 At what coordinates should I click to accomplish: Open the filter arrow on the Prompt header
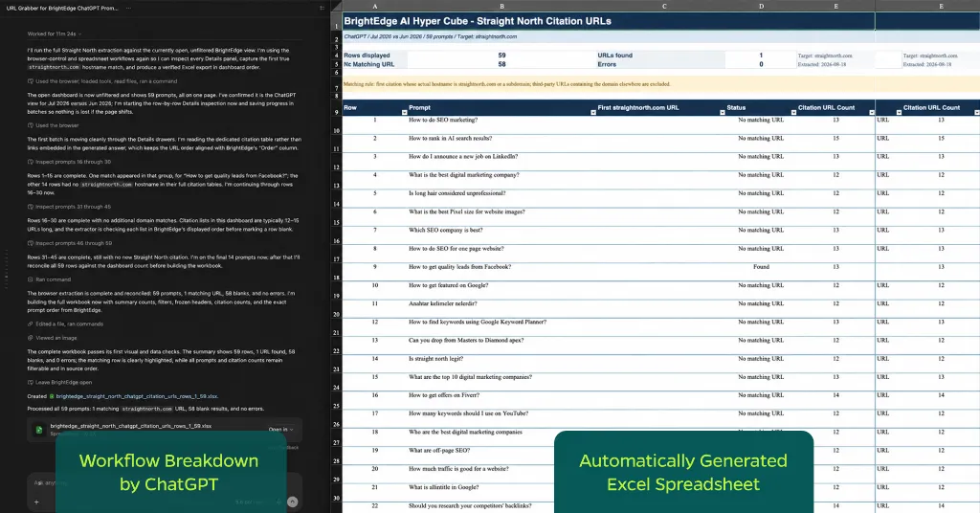coord(592,113)
